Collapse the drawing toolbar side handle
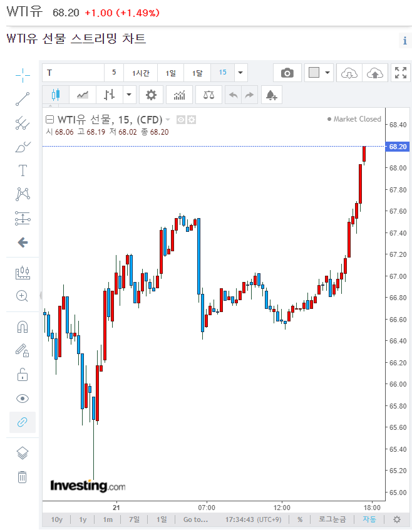Screen dimensions: 412x532 pyautogui.click(x=41, y=295)
